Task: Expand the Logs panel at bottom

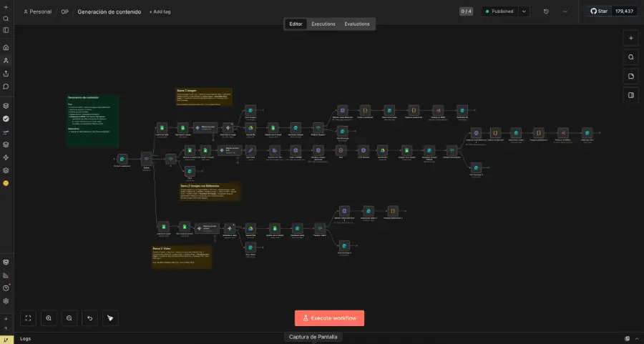Action: (25, 338)
